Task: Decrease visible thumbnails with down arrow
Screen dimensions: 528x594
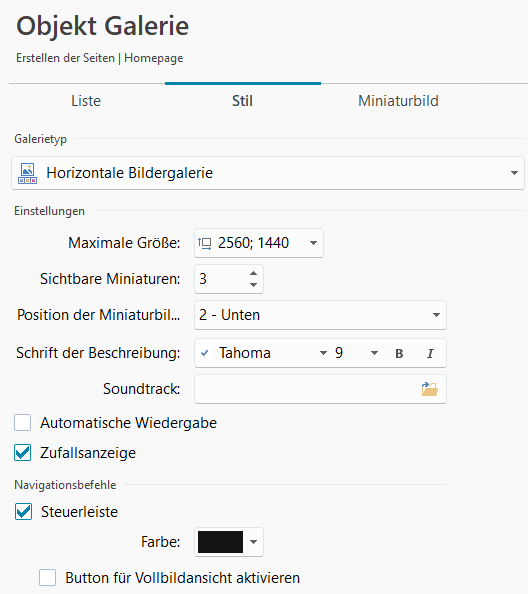Action: click(253, 285)
